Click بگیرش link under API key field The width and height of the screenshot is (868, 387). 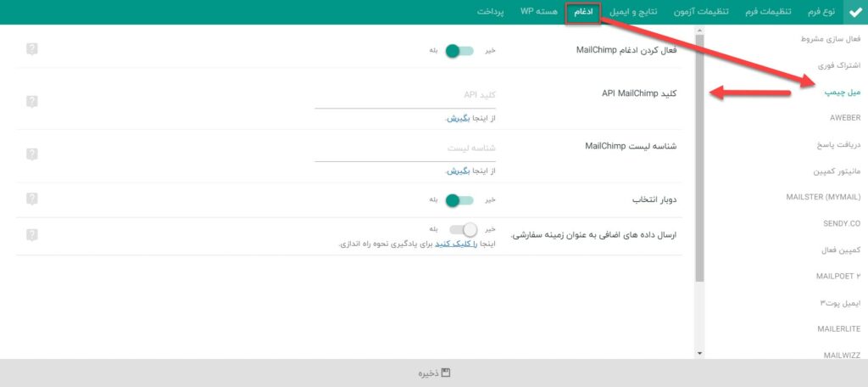click(459, 119)
